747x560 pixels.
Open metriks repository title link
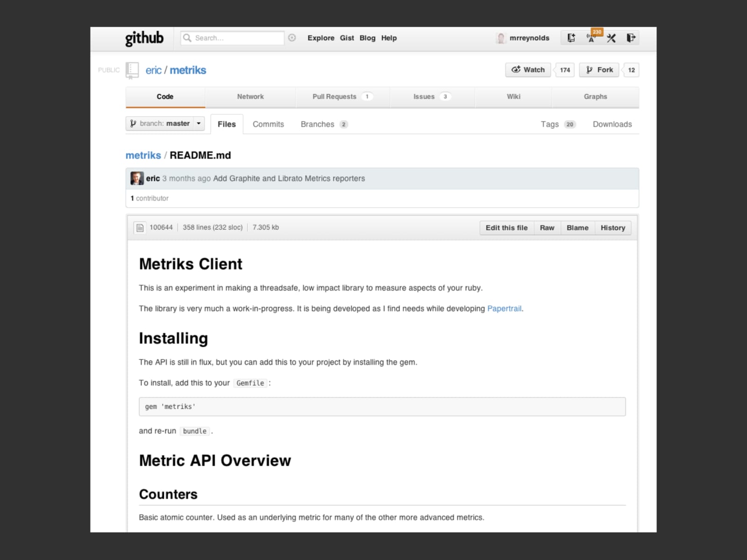[x=188, y=70]
